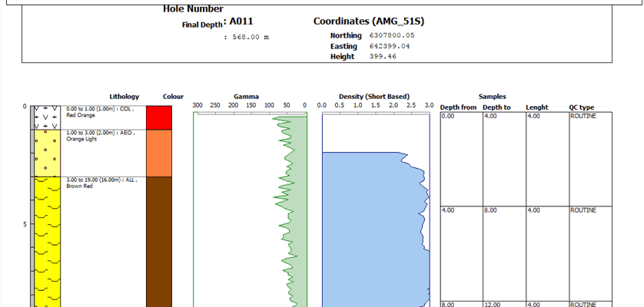This screenshot has height=307, width=644.
Task: Select the Gamma chart title
Action: coord(247,97)
